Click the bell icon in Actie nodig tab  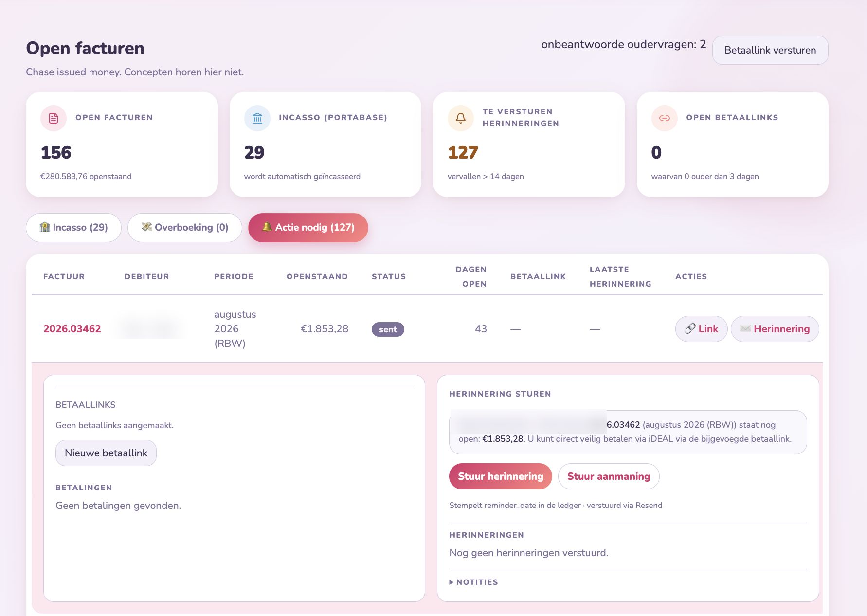267,227
